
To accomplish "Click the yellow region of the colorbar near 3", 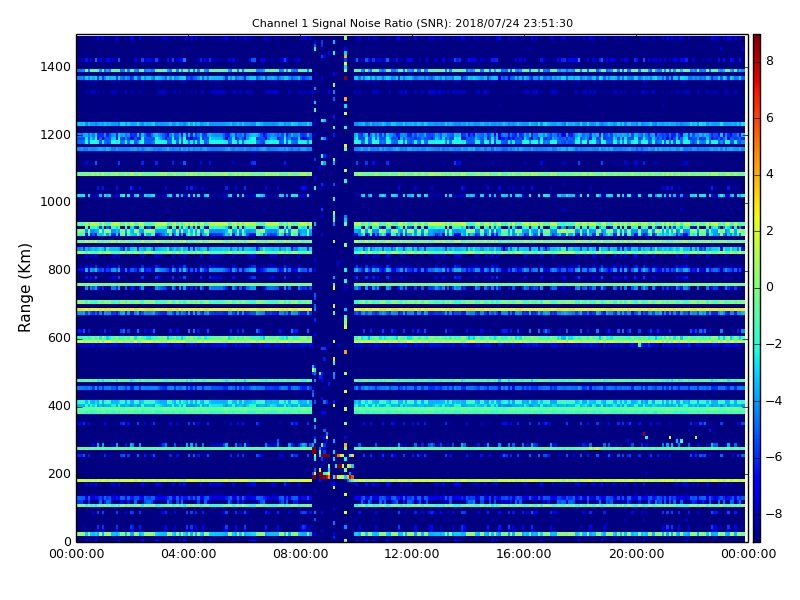I will [757, 203].
